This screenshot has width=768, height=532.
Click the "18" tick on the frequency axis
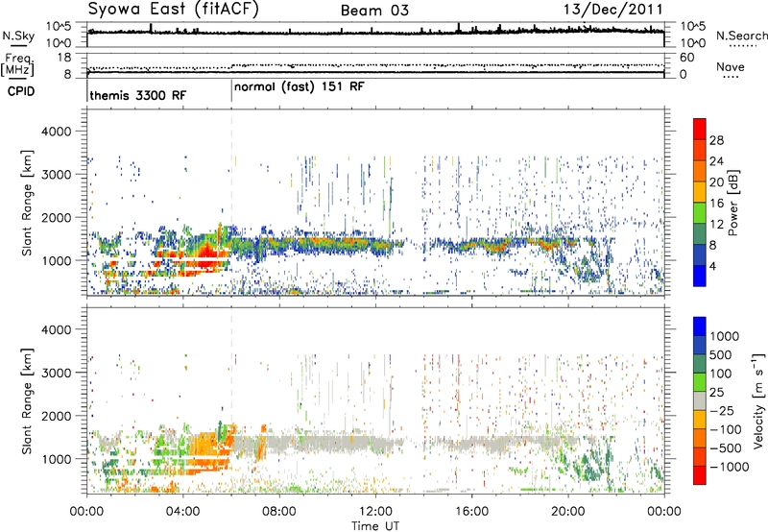[x=64, y=58]
